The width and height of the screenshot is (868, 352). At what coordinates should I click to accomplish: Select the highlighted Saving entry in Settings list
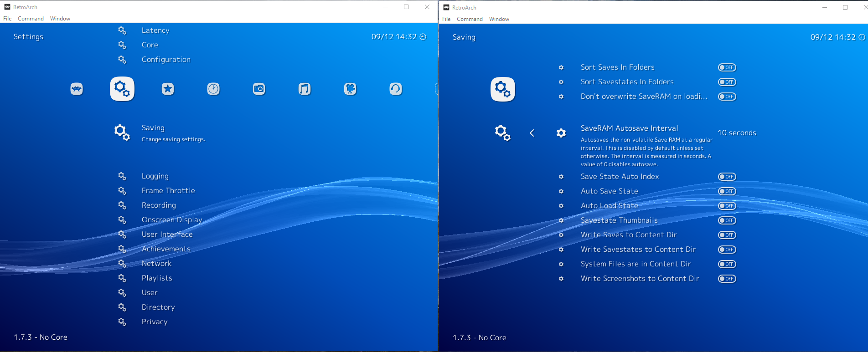pyautogui.click(x=153, y=128)
